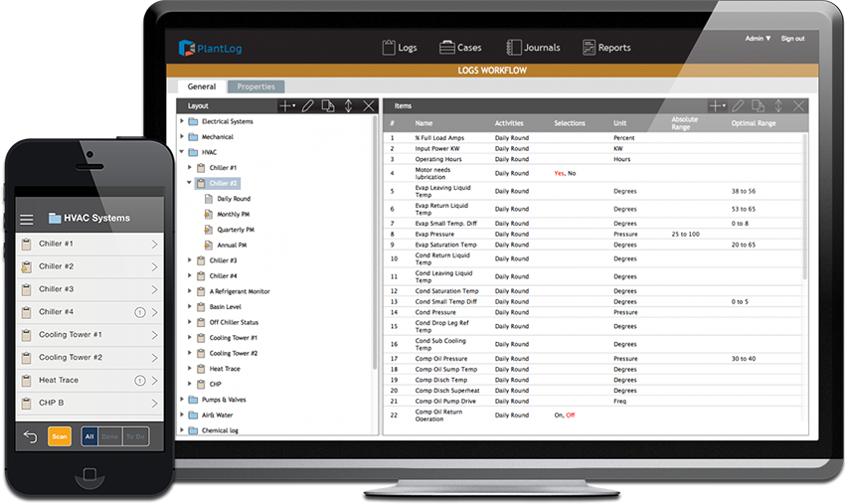Screen dimensions: 845x504
Task: Open the Logs section in top navigation
Action: [x=400, y=48]
